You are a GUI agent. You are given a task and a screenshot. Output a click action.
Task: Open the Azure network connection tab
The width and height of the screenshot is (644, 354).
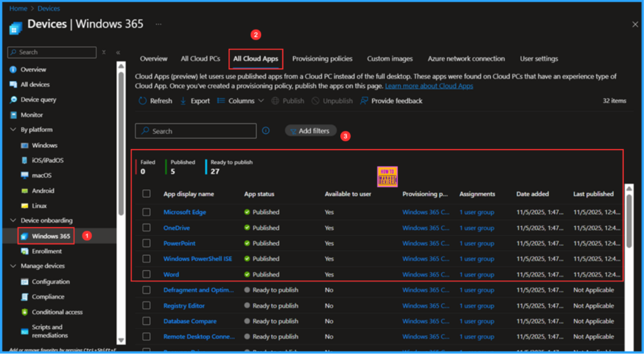point(466,58)
